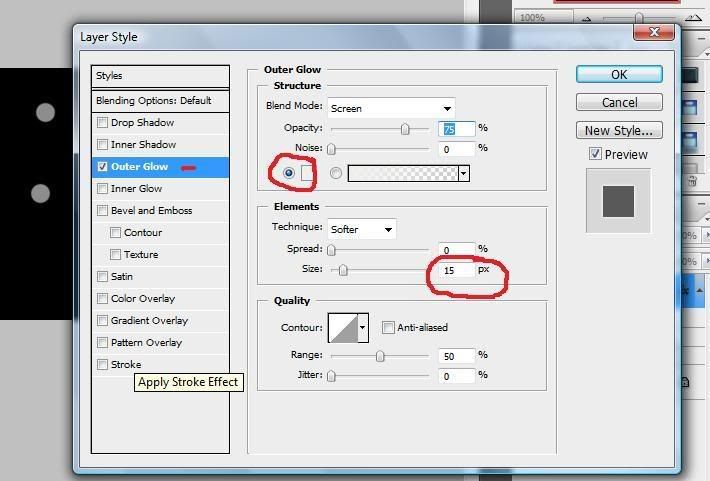Open the glow gradient picker arrow

pos(464,173)
